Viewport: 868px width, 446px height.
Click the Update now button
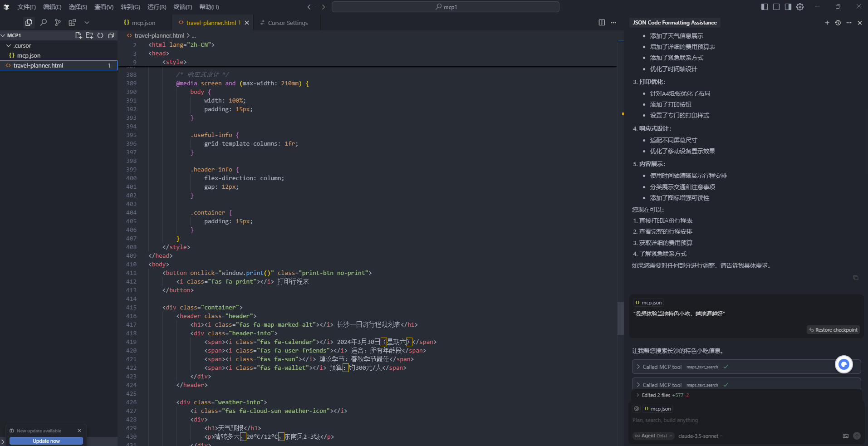point(46,441)
